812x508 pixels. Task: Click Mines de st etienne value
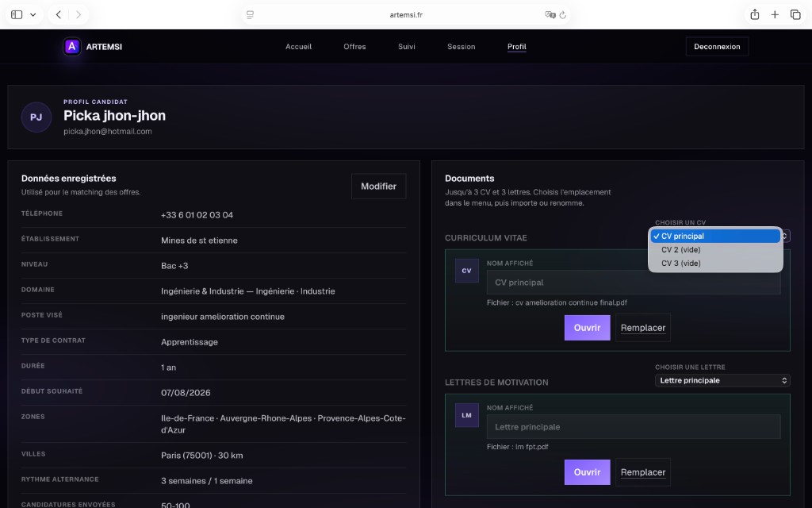coord(199,241)
